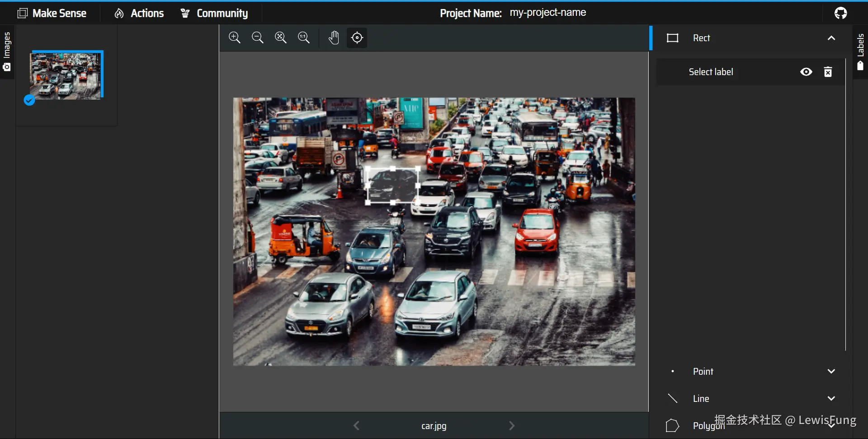
Task: Open the GitHub icon link
Action: (841, 13)
